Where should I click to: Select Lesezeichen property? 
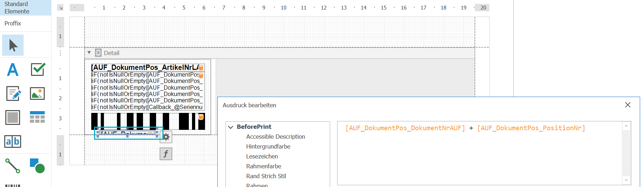[262, 156]
